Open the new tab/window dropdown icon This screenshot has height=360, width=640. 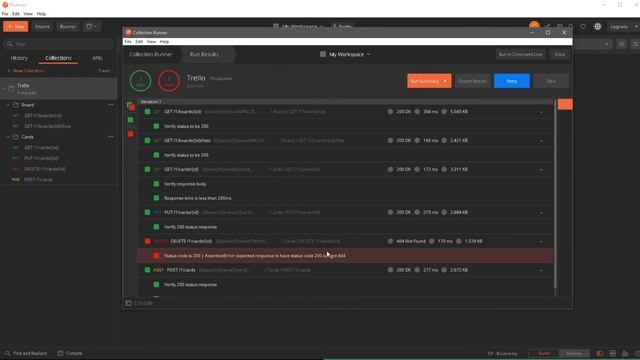coord(91,27)
